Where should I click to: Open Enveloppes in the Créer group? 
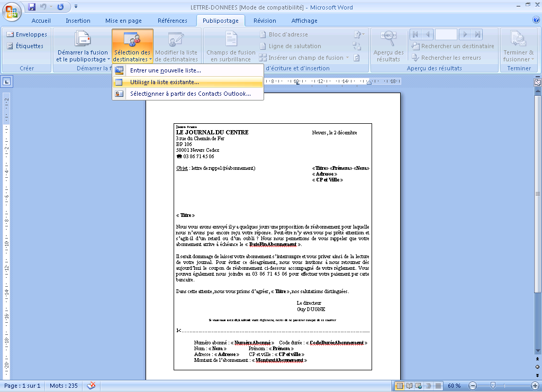(x=26, y=34)
